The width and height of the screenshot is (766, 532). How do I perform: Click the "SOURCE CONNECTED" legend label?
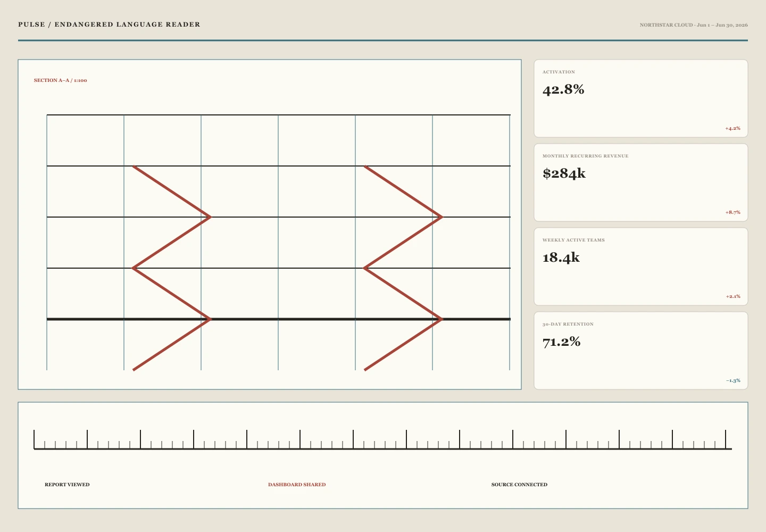(519, 485)
